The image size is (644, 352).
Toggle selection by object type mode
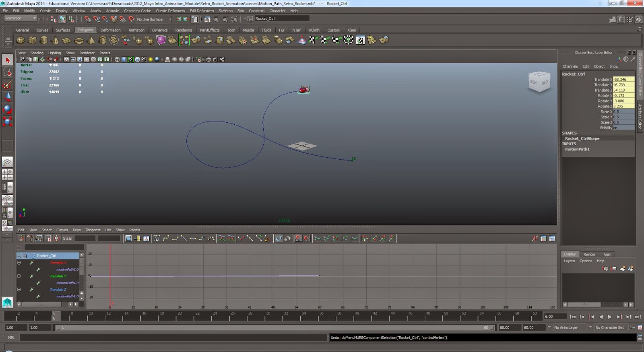(x=62, y=19)
